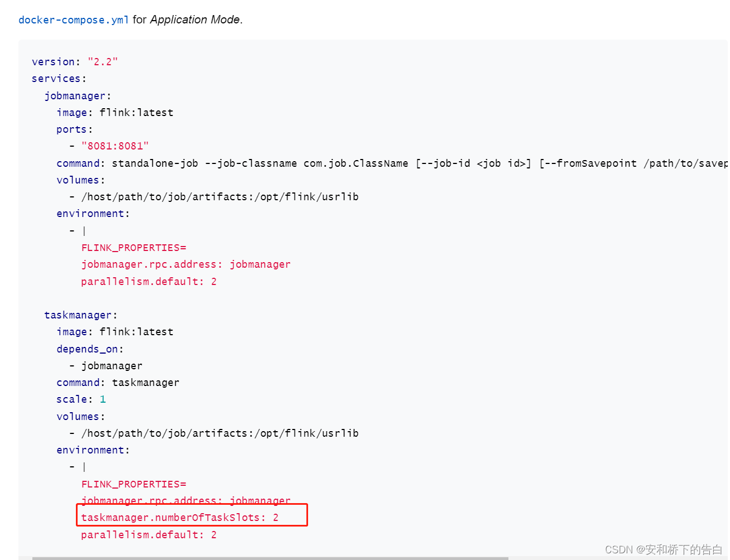
Task: Click the ports entry "8081:8081"
Action: pos(115,146)
